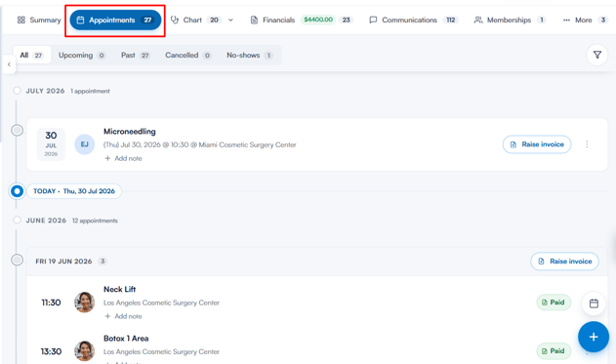
Task: Click the Paid badge for Neck Lift
Action: click(x=554, y=303)
